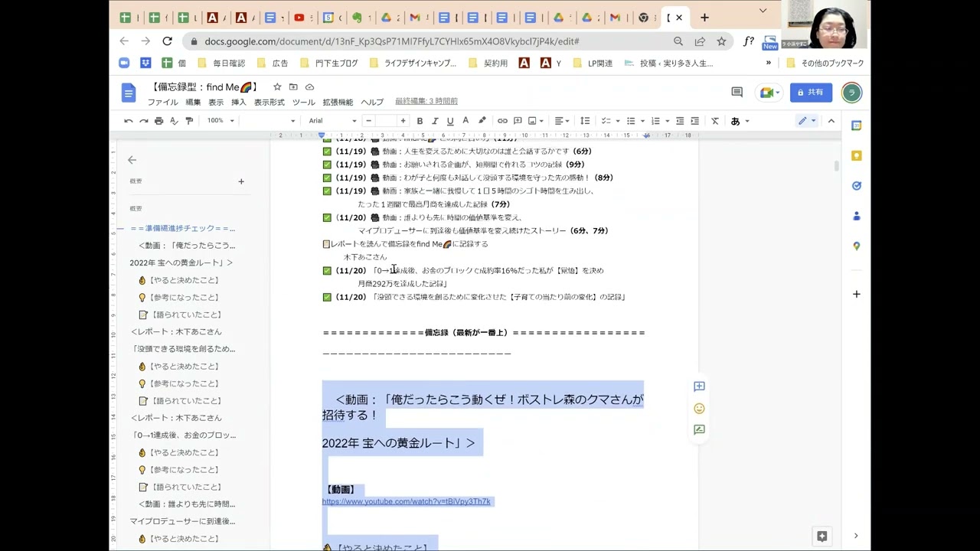Open the zoom 100% dropdown
Viewport: 980px width, 551px height.
coord(220,121)
